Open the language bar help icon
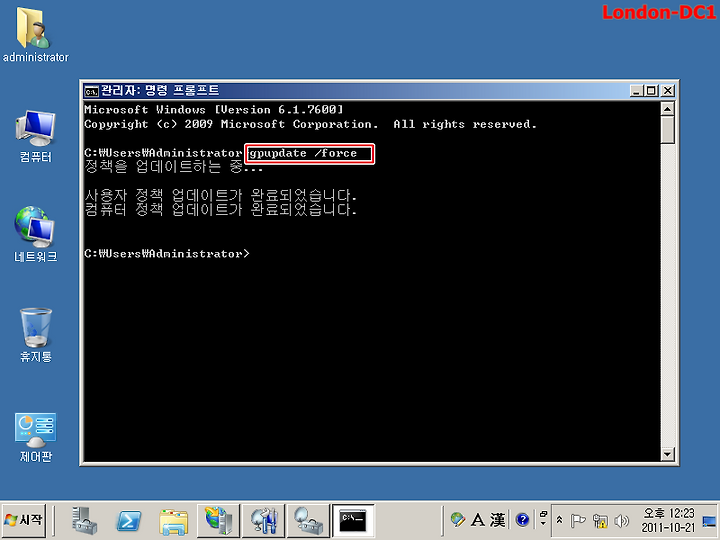Screen dimensions: 720x540 (523, 520)
